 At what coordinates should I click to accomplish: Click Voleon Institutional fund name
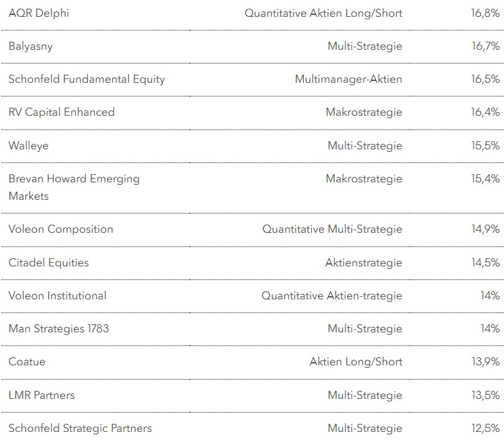[x=57, y=296]
